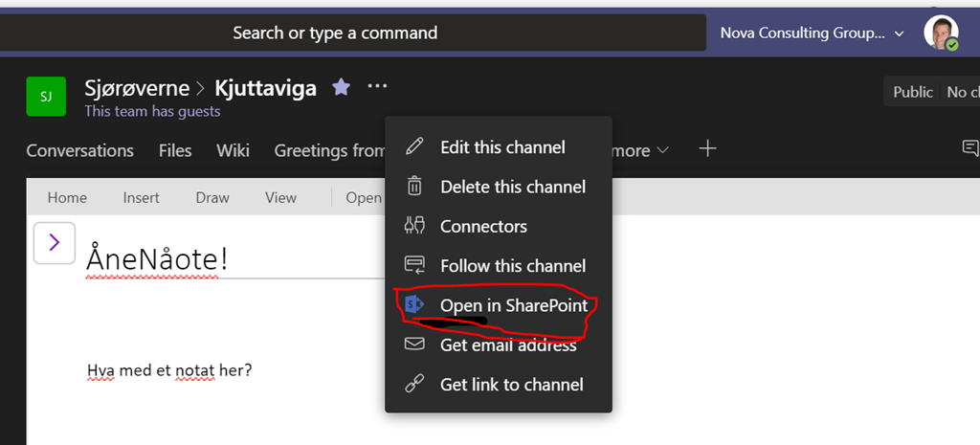This screenshot has height=445, width=980.
Task: Click the pencil icon for Edit this channel
Action: click(413, 146)
